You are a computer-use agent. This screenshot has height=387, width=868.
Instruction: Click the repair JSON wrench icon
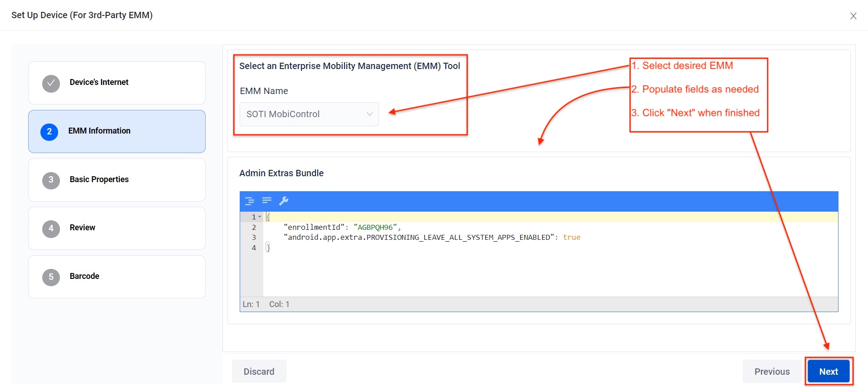pyautogui.click(x=284, y=201)
